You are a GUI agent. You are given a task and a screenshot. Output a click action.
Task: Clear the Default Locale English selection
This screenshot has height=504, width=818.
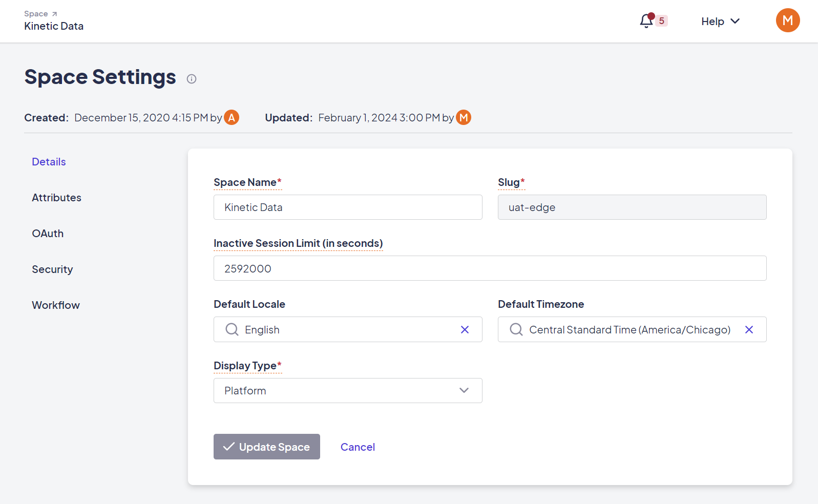click(465, 330)
